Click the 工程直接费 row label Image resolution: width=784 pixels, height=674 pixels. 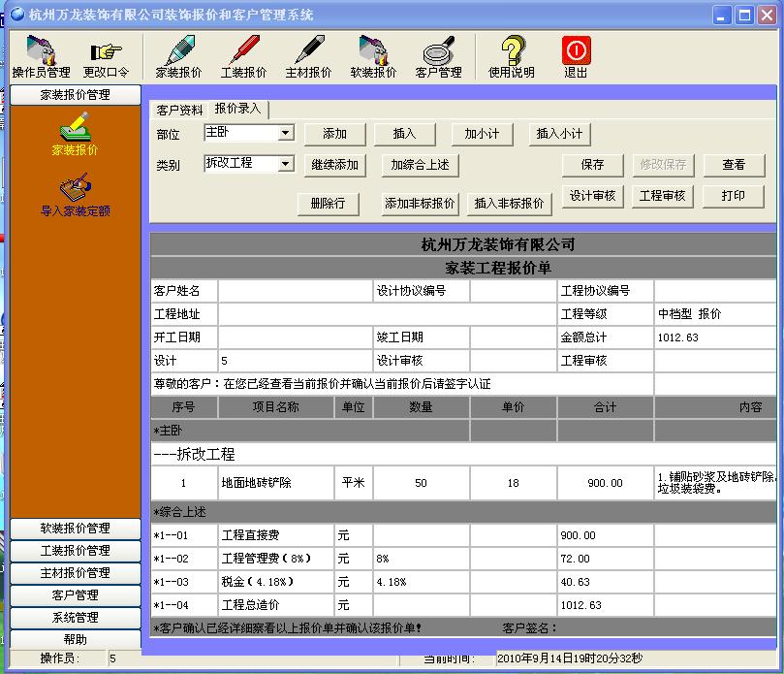275,535
